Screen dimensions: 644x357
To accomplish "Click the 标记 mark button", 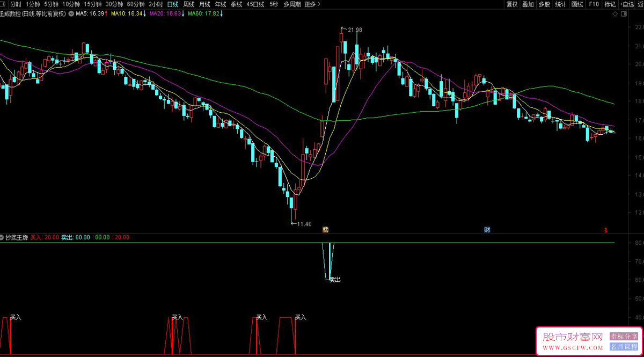I will click(610, 4).
